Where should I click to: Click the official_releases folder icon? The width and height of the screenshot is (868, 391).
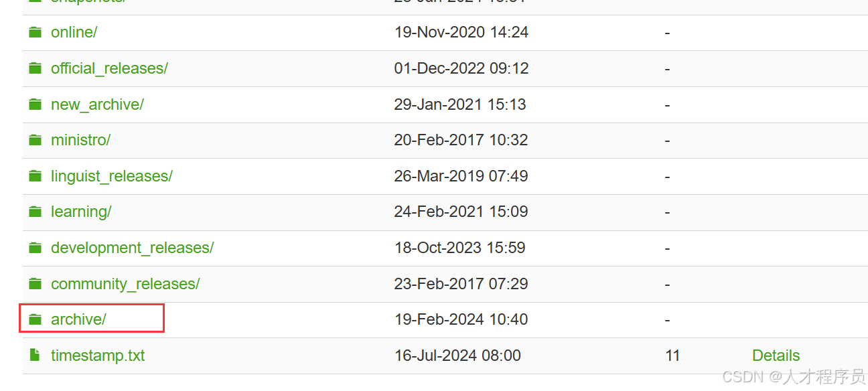[35, 68]
